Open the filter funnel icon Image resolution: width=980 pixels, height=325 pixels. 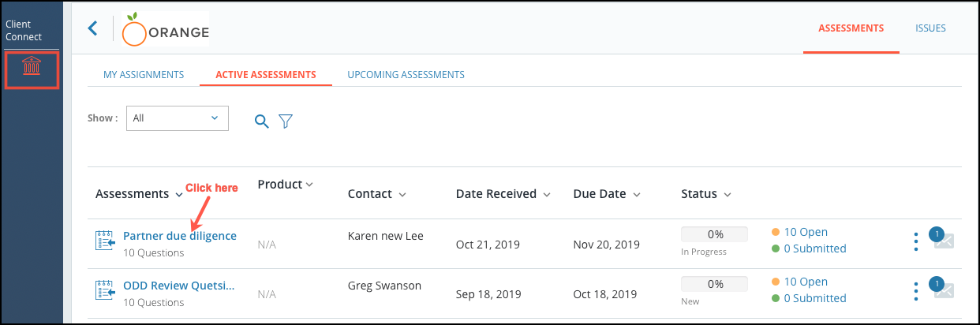[286, 121]
